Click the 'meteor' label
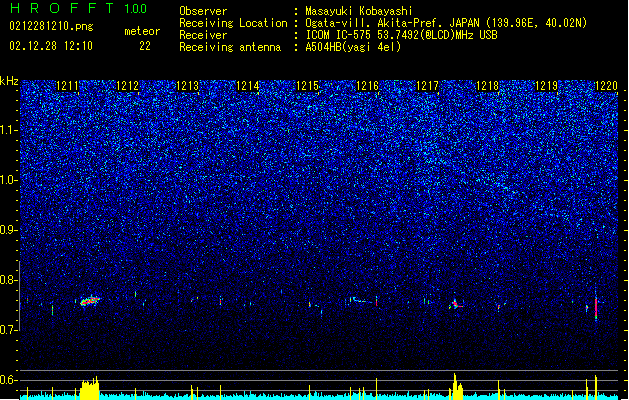 (x=142, y=31)
